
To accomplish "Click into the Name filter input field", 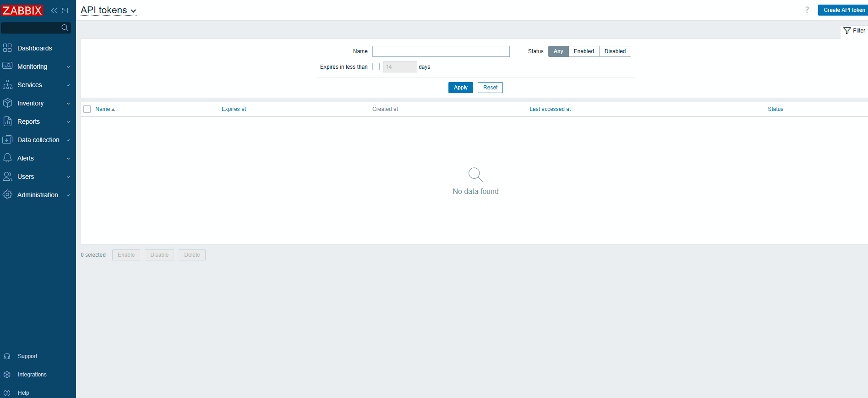I will point(441,51).
